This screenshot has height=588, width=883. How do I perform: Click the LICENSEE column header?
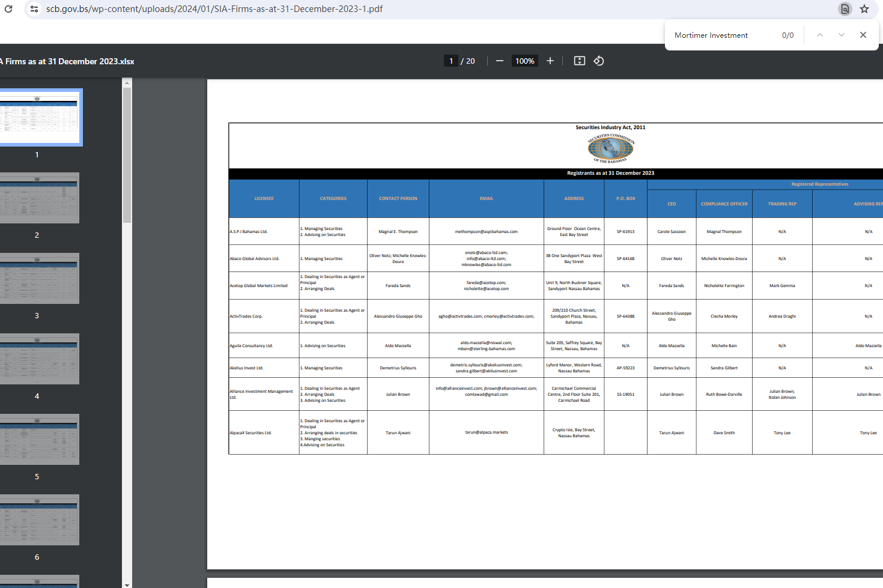tap(264, 198)
